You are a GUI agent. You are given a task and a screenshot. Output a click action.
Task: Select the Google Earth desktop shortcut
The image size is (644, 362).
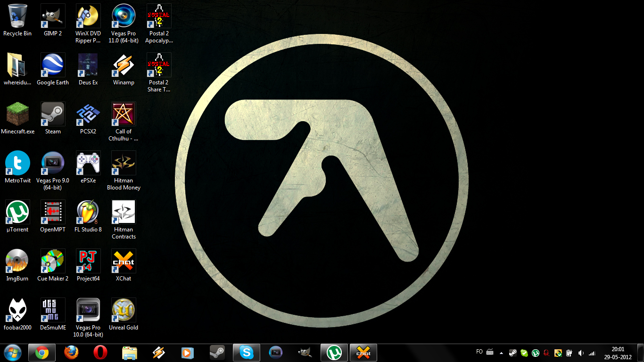(x=53, y=70)
